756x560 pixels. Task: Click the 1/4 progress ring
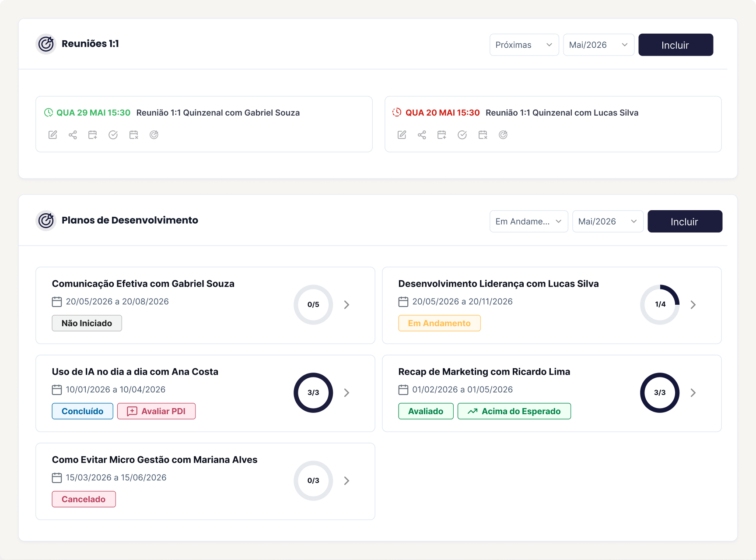(660, 305)
